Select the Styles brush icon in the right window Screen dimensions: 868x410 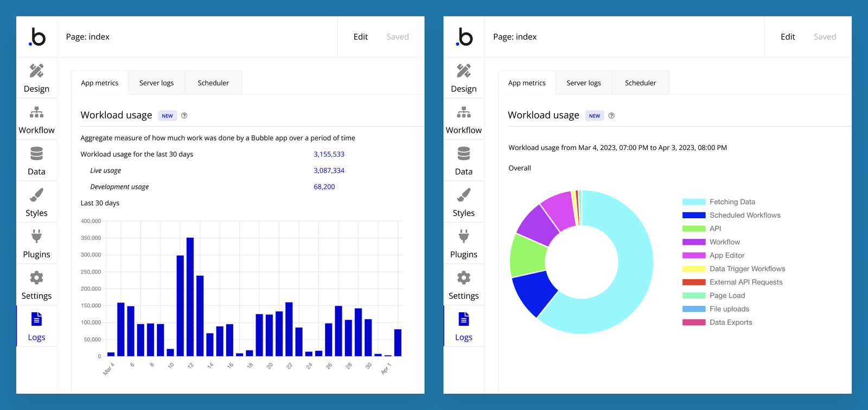463,195
